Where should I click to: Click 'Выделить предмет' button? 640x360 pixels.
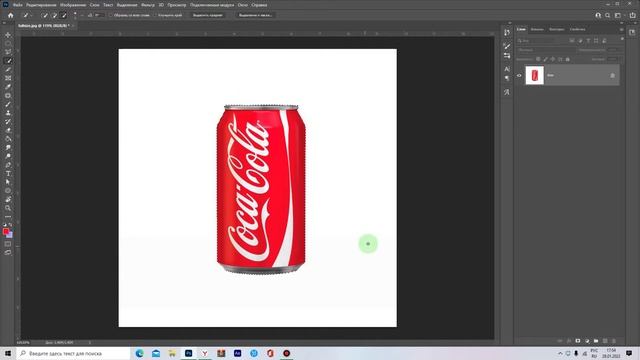pyautogui.click(x=208, y=15)
